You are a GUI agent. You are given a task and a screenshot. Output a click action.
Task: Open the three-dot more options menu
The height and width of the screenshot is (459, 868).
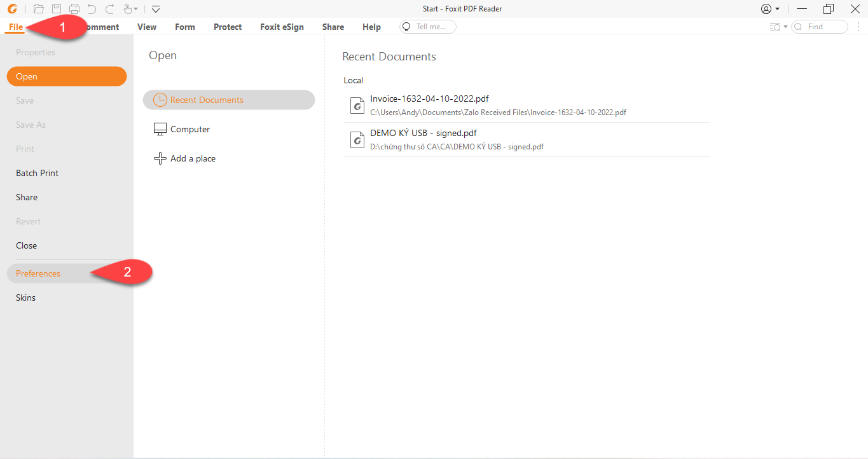tap(858, 27)
